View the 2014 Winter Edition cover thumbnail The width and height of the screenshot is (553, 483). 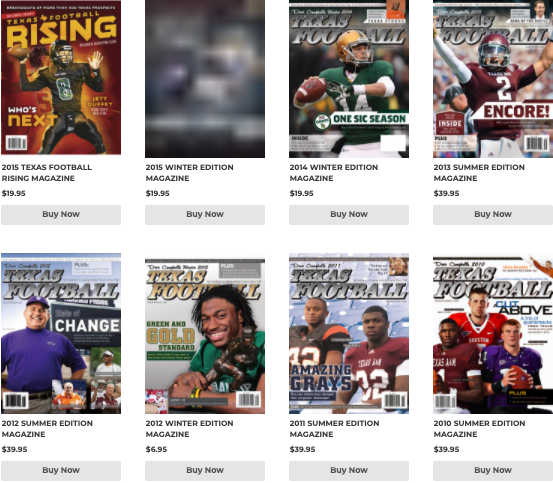coord(349,79)
